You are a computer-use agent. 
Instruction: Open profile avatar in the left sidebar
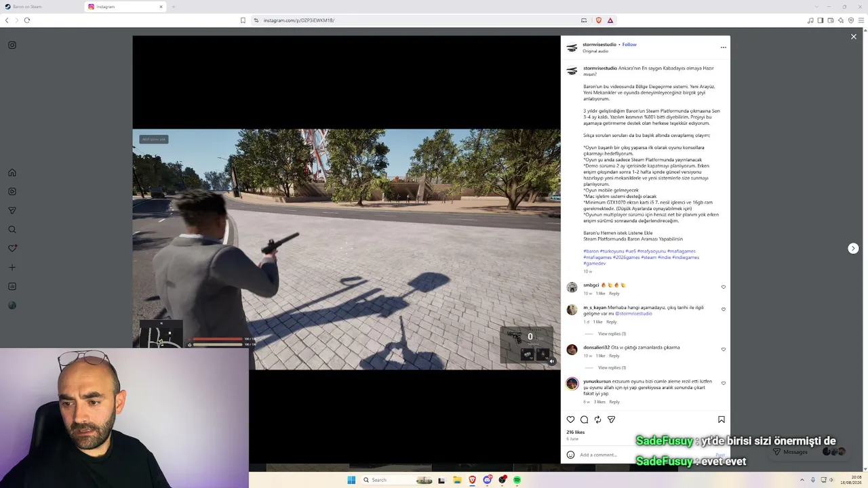click(x=12, y=305)
